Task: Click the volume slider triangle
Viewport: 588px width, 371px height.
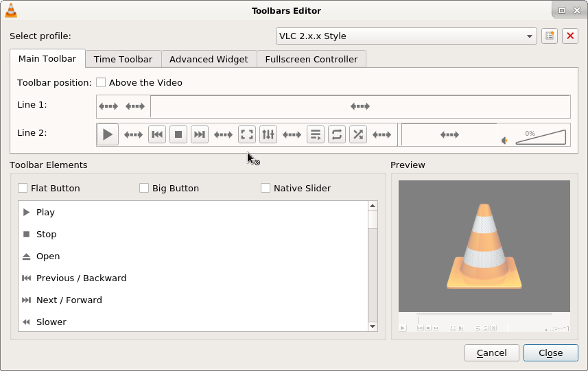Action: click(541, 138)
